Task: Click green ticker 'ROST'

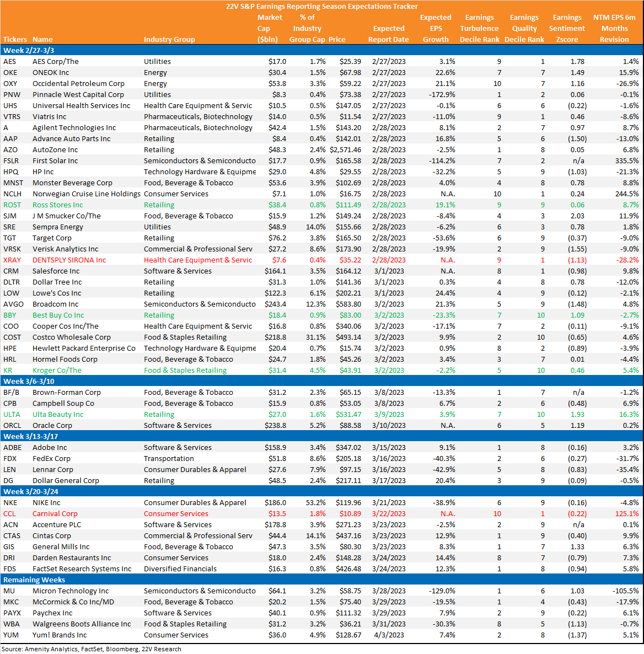Action: (12, 205)
